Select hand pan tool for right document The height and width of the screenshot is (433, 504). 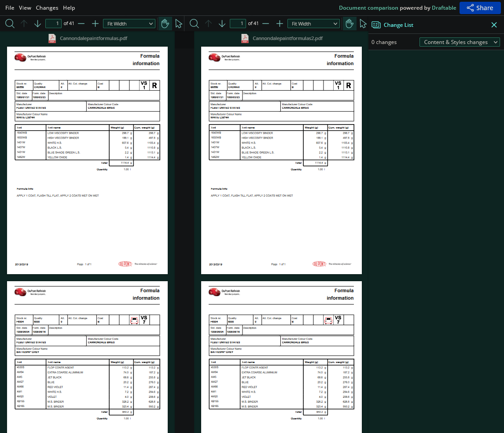[x=349, y=23]
